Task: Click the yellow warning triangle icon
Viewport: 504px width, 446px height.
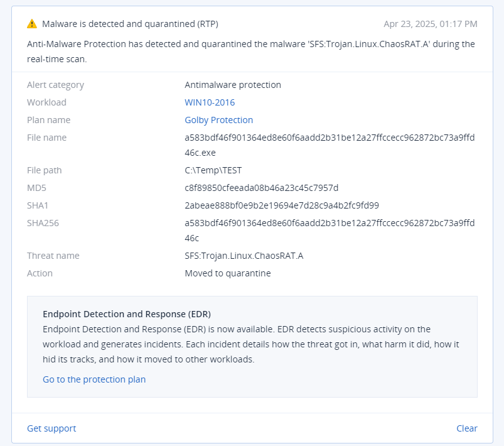Action: tap(32, 24)
